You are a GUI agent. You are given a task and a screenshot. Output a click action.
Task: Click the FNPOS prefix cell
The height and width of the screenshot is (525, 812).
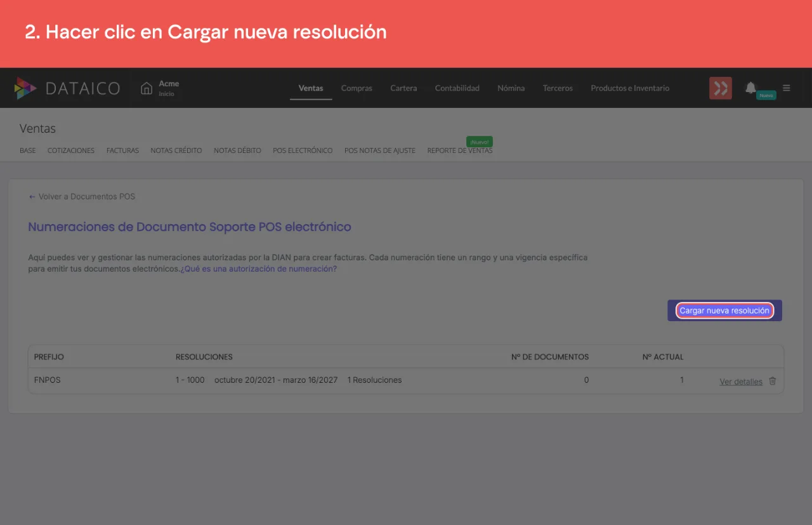[x=48, y=380]
